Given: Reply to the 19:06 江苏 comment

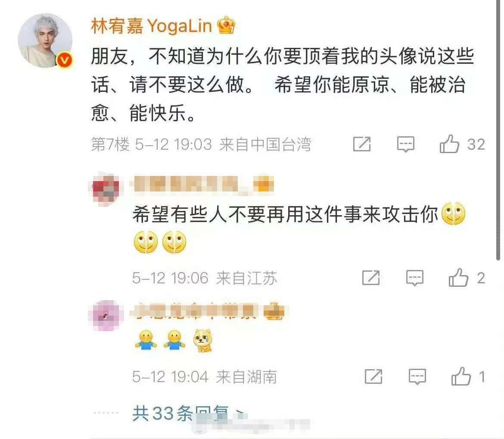Looking at the screenshot, I should [415, 278].
